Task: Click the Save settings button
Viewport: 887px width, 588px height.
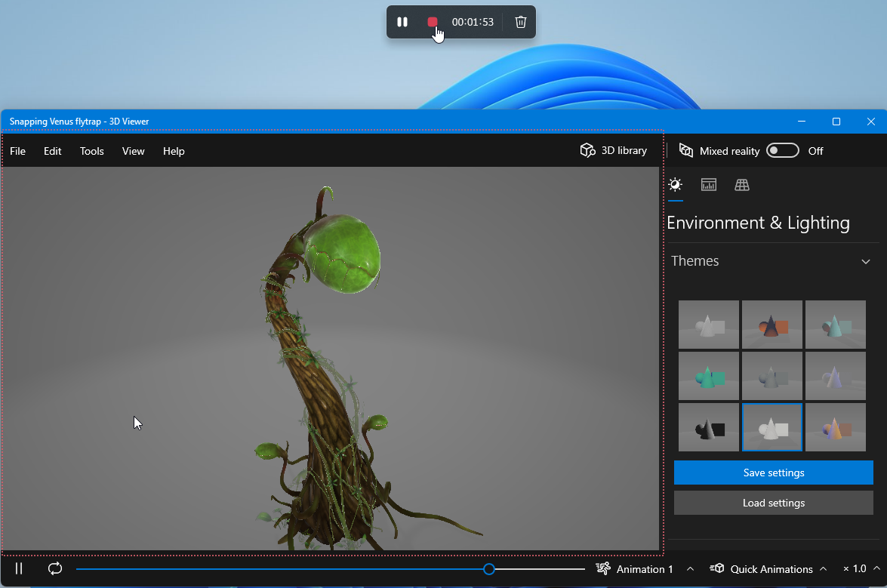Action: [773, 473]
